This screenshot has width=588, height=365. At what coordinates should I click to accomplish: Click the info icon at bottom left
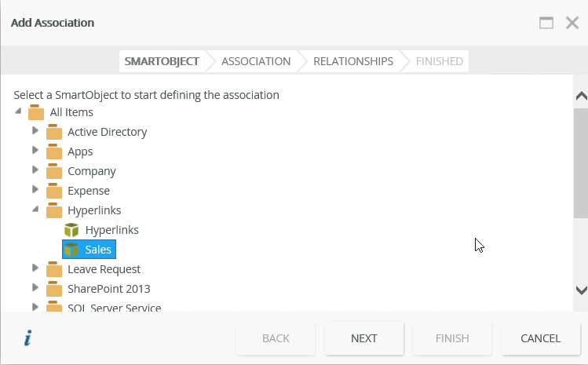28,338
